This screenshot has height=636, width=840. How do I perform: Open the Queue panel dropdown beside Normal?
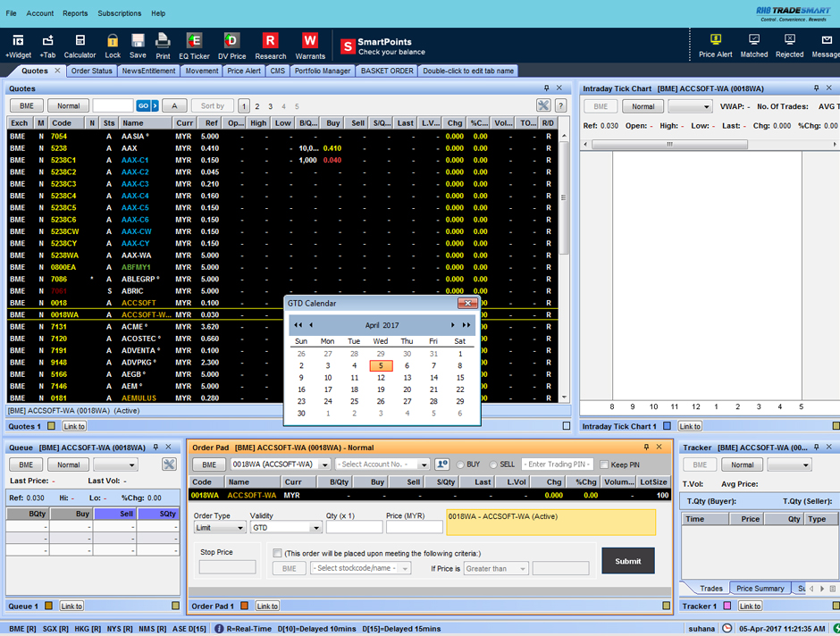[115, 464]
